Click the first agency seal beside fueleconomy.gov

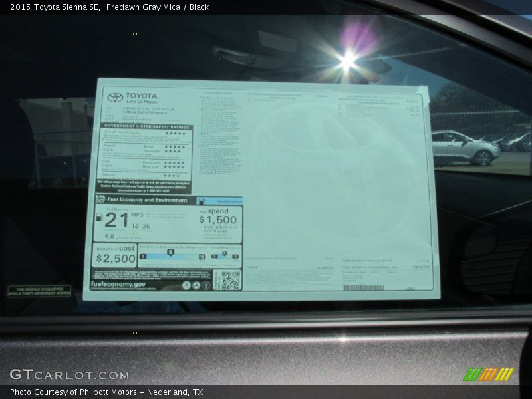coord(186,285)
